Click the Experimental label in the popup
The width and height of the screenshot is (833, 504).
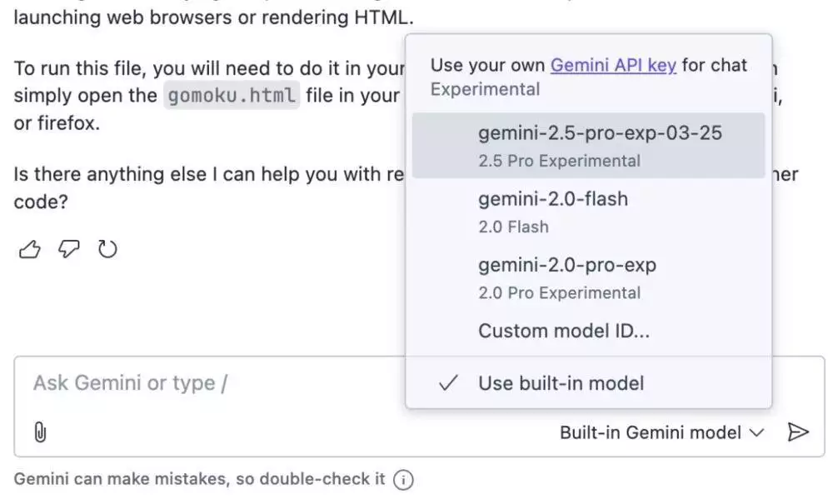click(x=485, y=89)
